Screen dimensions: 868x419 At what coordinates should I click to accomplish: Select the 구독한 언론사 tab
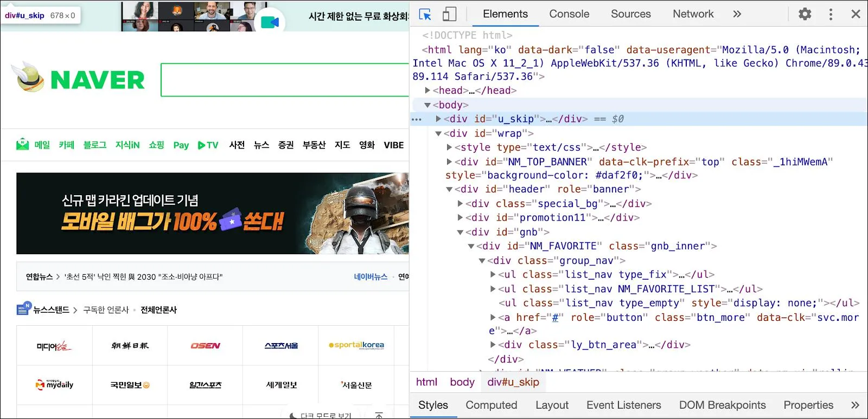[106, 310]
